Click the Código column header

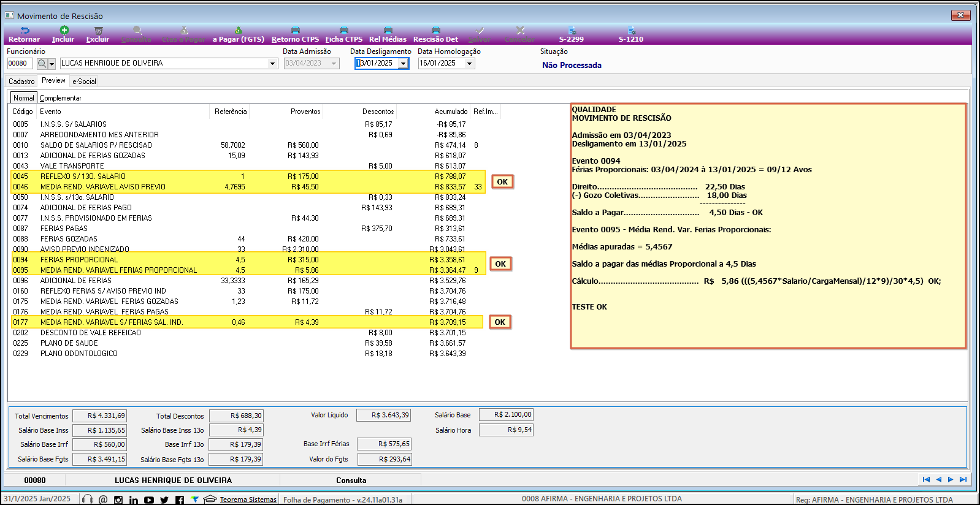click(x=23, y=112)
